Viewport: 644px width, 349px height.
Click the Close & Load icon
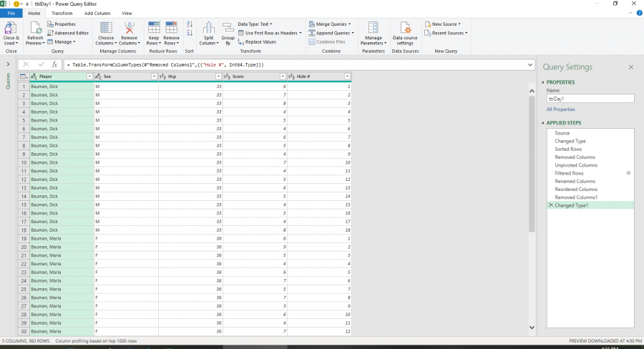point(10,29)
